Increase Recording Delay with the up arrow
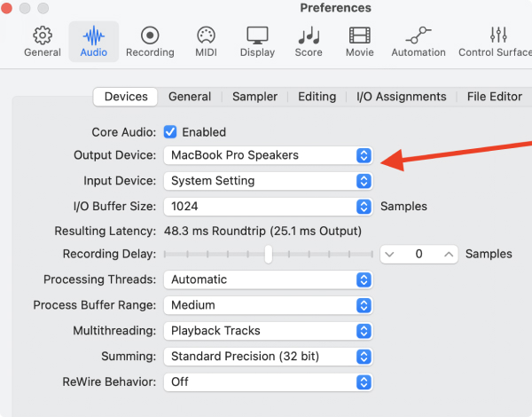 449,254
